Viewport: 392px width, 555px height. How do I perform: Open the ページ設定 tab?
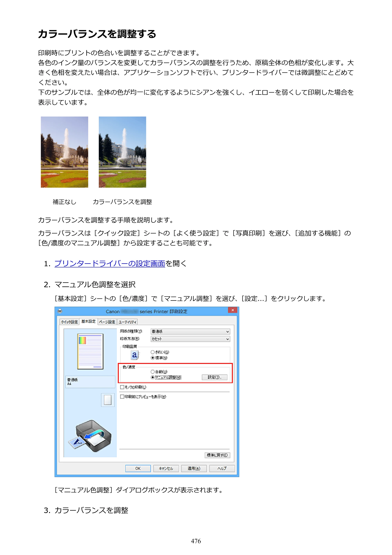[107, 322]
